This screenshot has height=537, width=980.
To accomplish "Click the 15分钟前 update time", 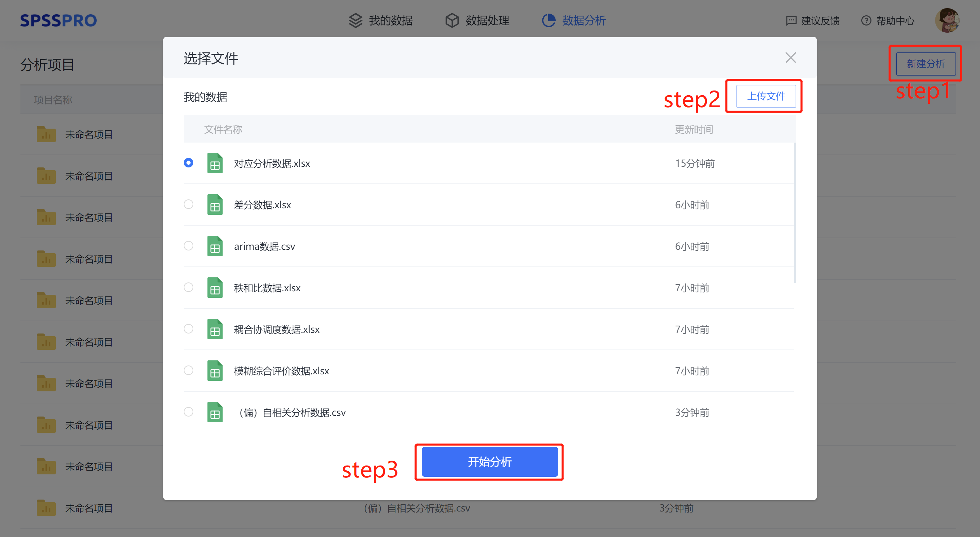I will point(695,163).
